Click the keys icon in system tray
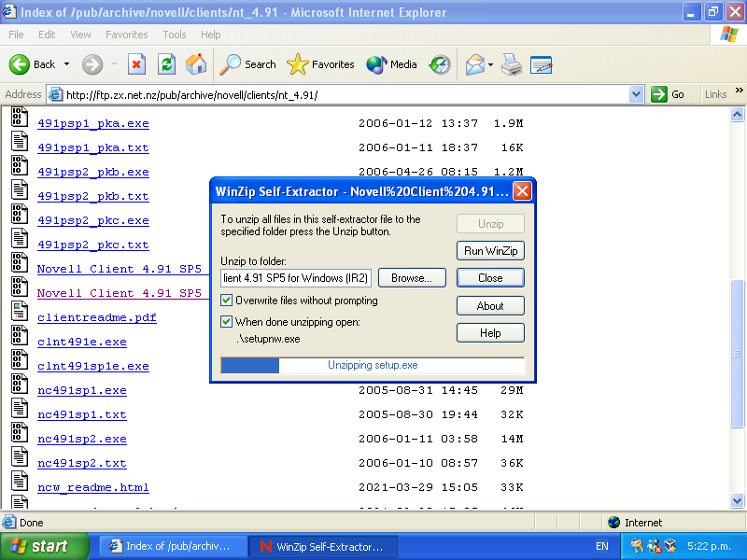 click(637, 546)
